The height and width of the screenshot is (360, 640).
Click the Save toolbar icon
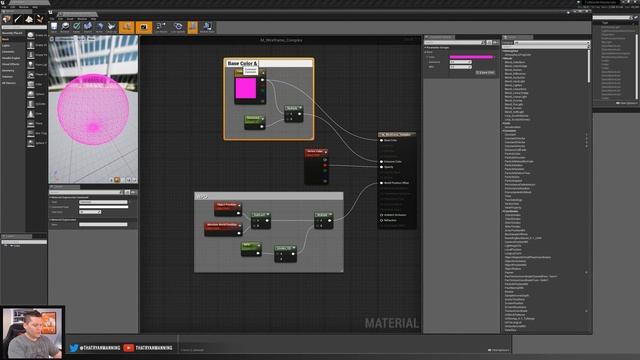(x=54, y=27)
